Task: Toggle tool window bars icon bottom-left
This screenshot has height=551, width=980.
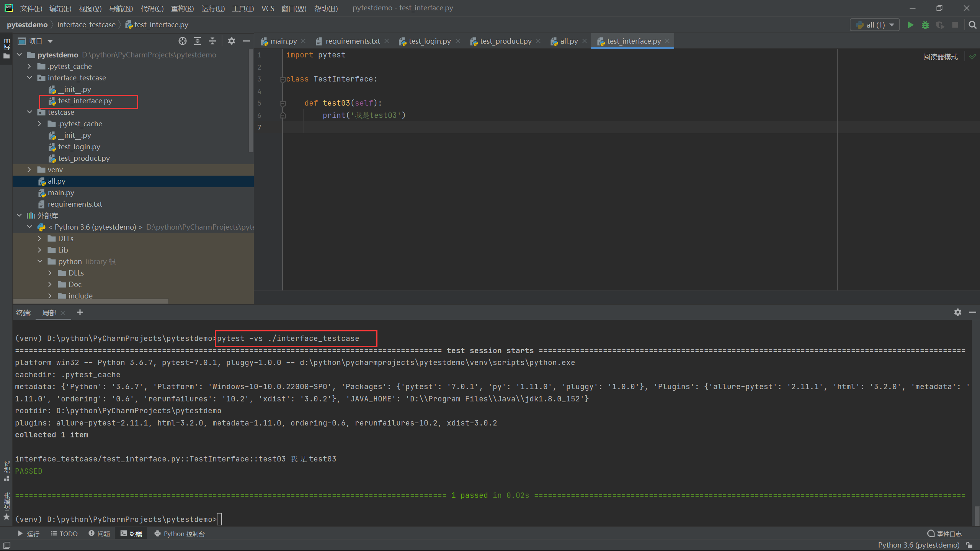Action: [x=7, y=545]
